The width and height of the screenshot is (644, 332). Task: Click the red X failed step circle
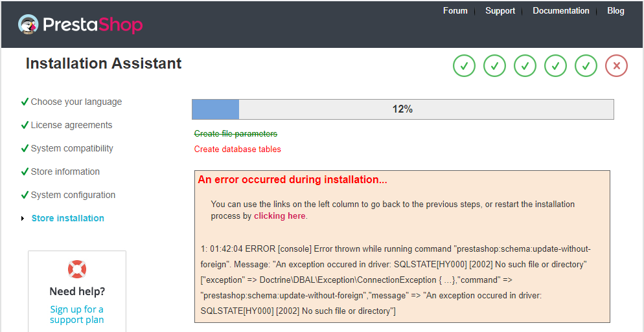coord(616,65)
